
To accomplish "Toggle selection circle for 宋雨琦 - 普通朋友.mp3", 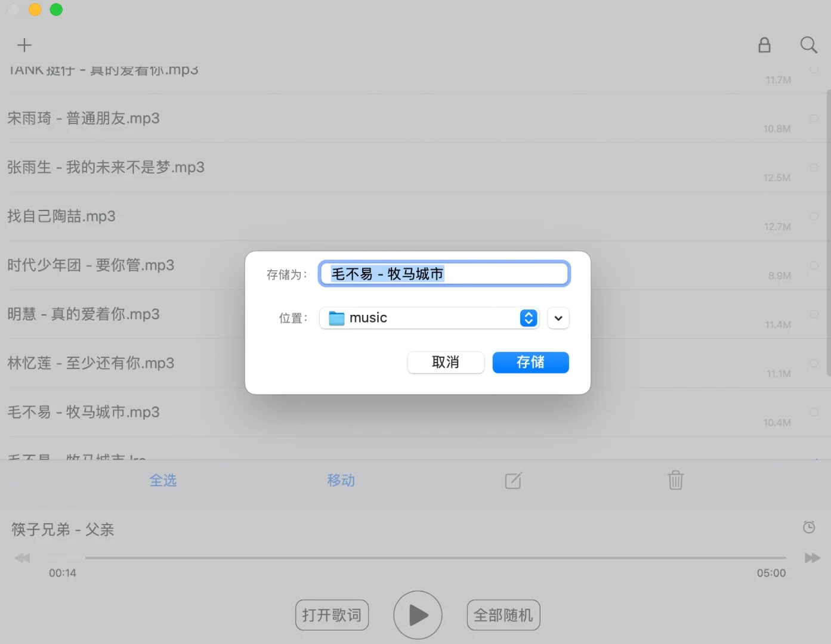I will point(814,118).
